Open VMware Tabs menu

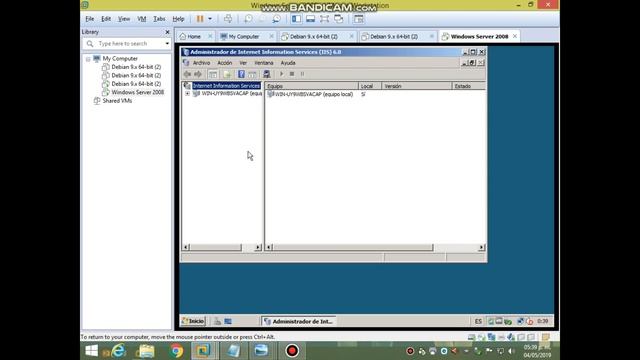tap(159, 19)
